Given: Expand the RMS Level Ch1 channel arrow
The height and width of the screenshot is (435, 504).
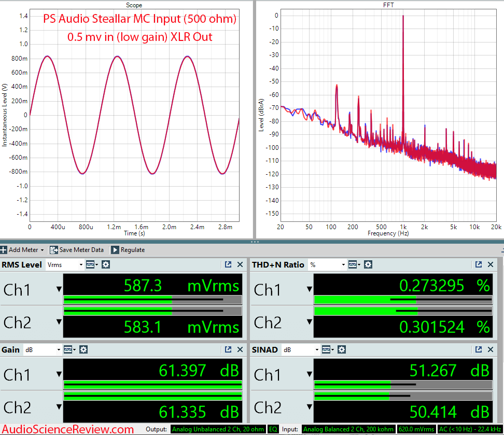Looking at the screenshot, I should pos(59,289).
